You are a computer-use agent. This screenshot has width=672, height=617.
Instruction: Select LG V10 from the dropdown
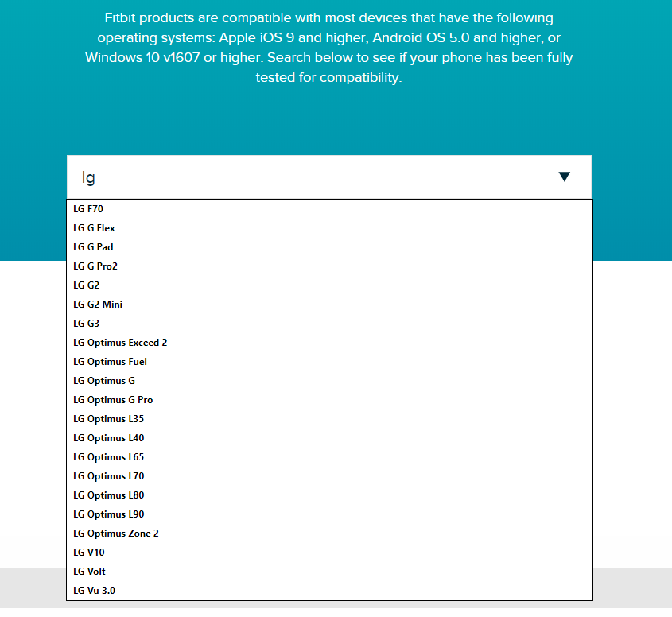coord(329,553)
